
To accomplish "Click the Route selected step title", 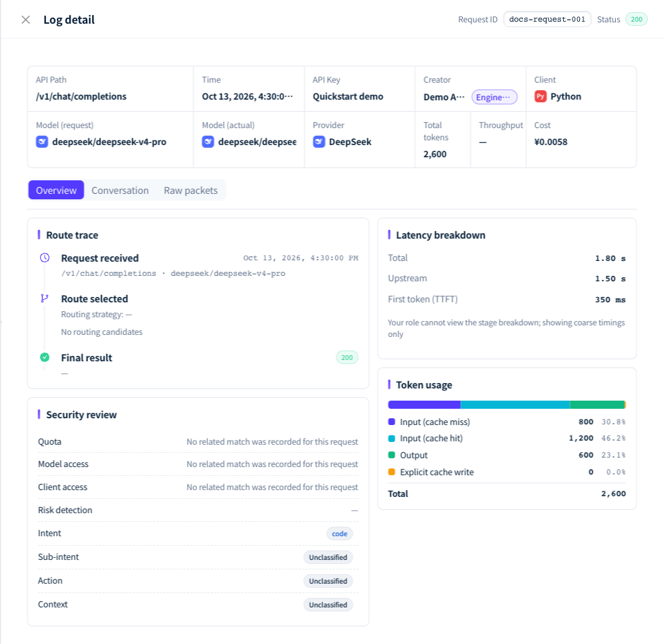I will [94, 299].
